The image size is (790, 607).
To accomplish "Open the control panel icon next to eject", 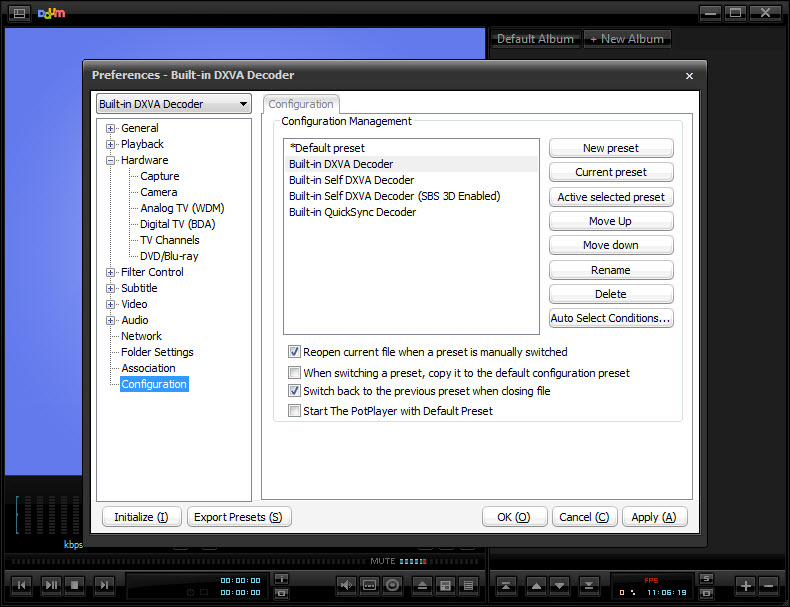I will point(445,585).
